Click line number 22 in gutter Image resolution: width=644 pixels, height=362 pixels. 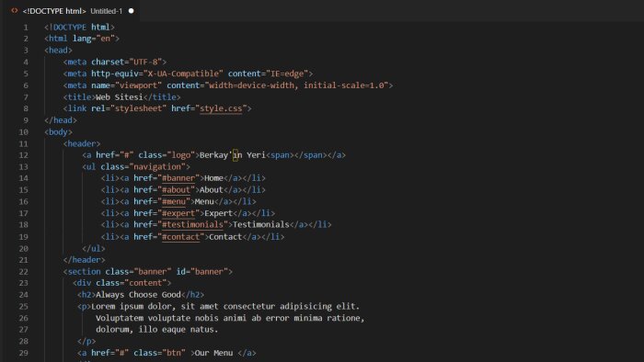click(x=23, y=271)
